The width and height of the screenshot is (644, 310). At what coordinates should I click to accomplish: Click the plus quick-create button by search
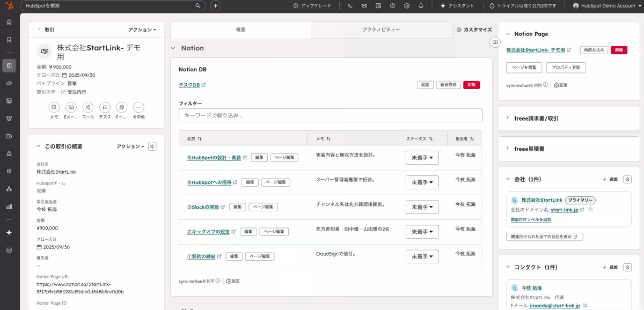pyautogui.click(x=215, y=6)
